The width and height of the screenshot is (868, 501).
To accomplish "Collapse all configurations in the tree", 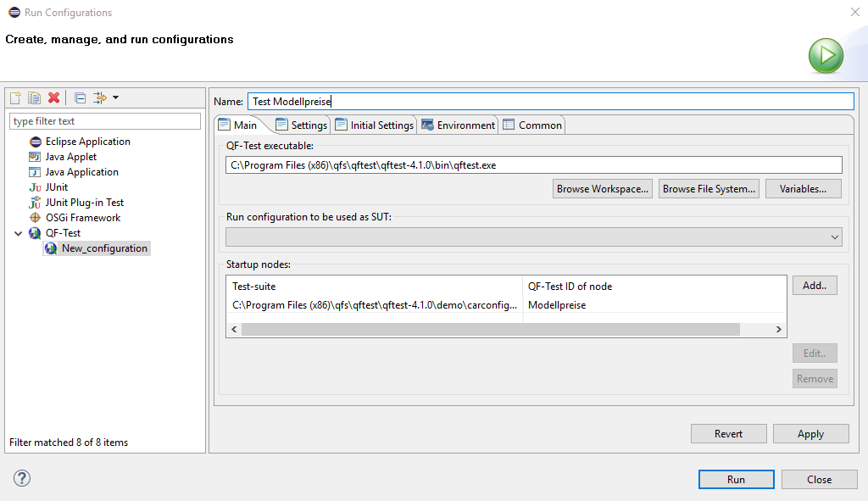I will pyautogui.click(x=80, y=98).
